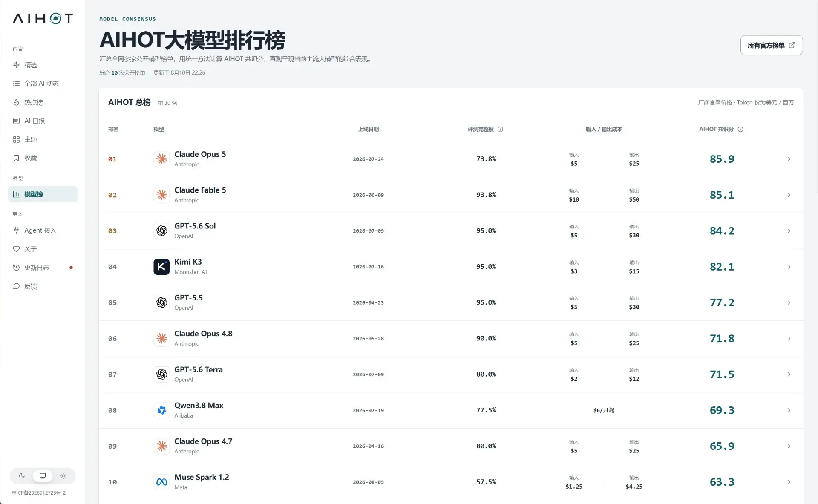This screenshot has width=818, height=504.
Task: Click the AIHOT 总榜 heading
Action: coord(129,102)
